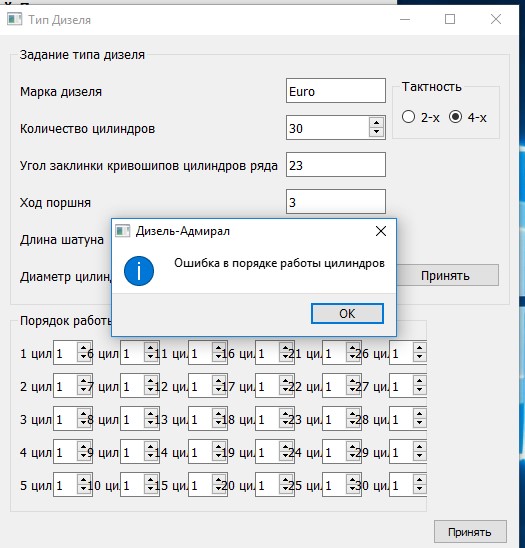Increase Количество цилиндров with up arrow
Viewport: 525px width, 548px height.
pyautogui.click(x=376, y=123)
